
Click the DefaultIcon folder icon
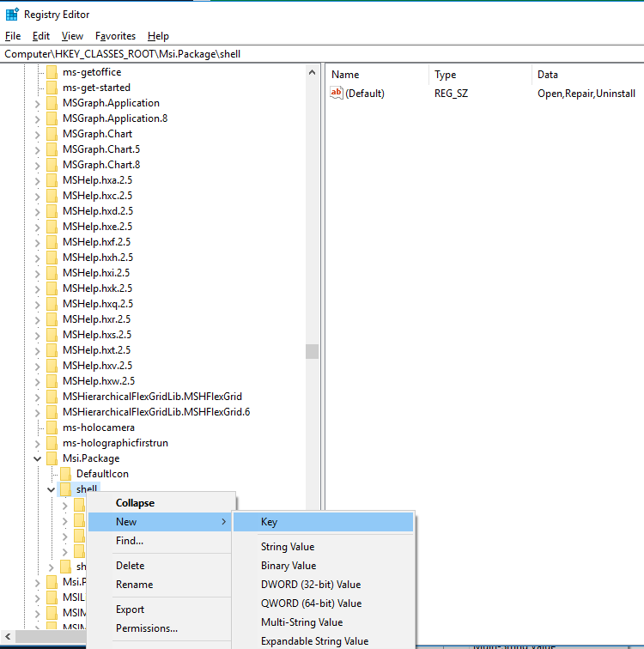pos(66,474)
